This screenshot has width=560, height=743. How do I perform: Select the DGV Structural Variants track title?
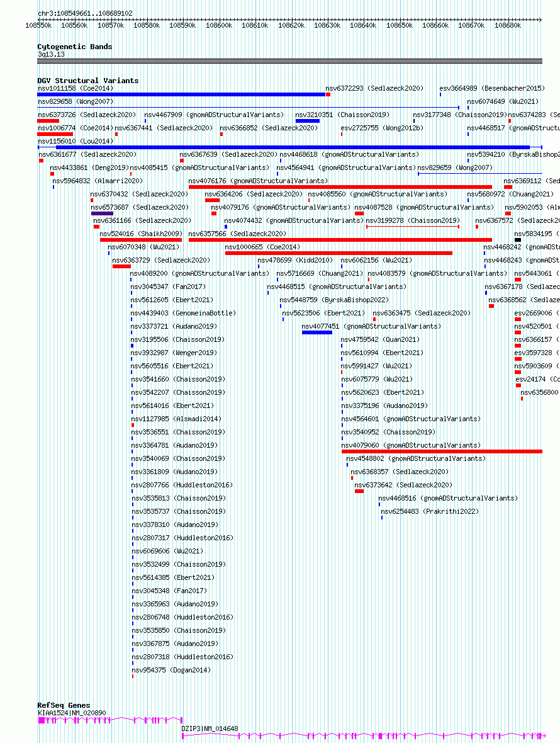click(x=88, y=81)
